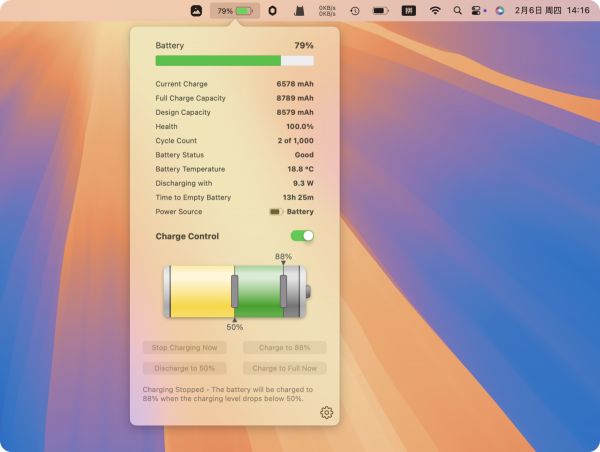Click the network speed KB/s indicator
This screenshot has height=452, width=600.
coord(327,11)
